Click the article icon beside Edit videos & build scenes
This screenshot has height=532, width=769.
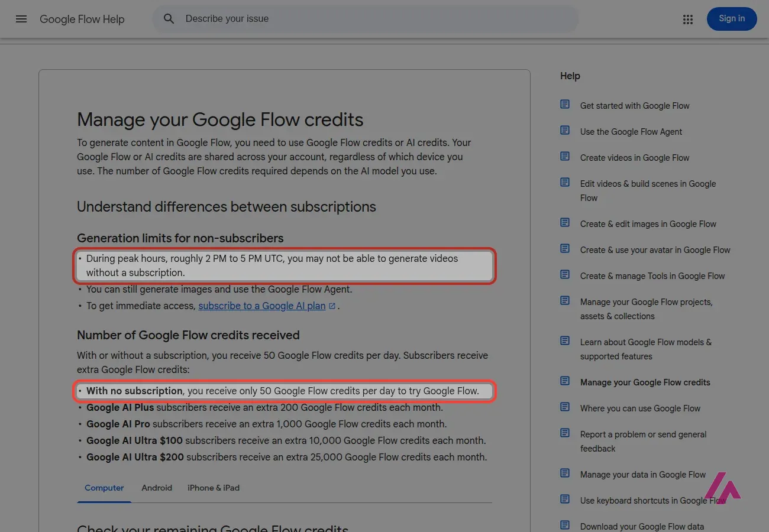click(x=565, y=183)
